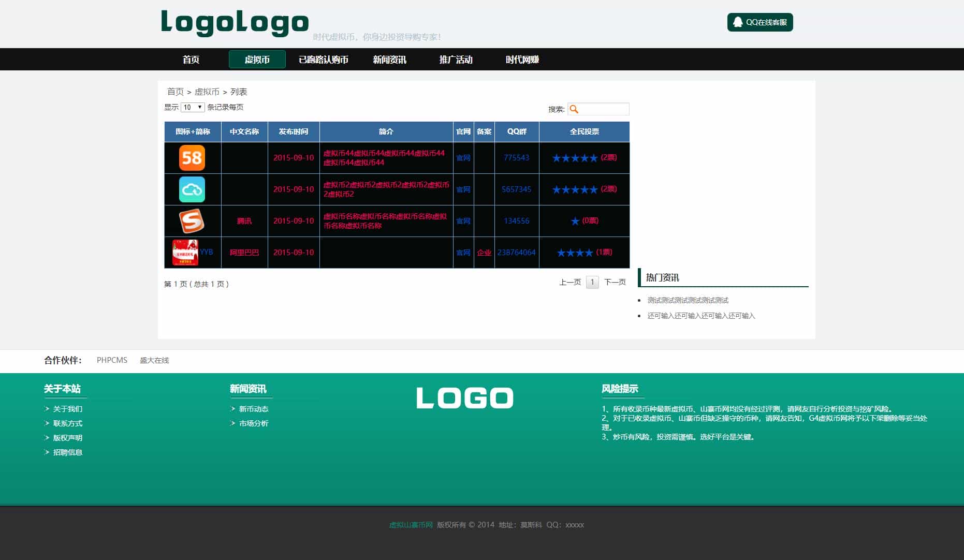Open the records-per-page dropdown showing 10
This screenshot has width=964, height=560.
[192, 107]
